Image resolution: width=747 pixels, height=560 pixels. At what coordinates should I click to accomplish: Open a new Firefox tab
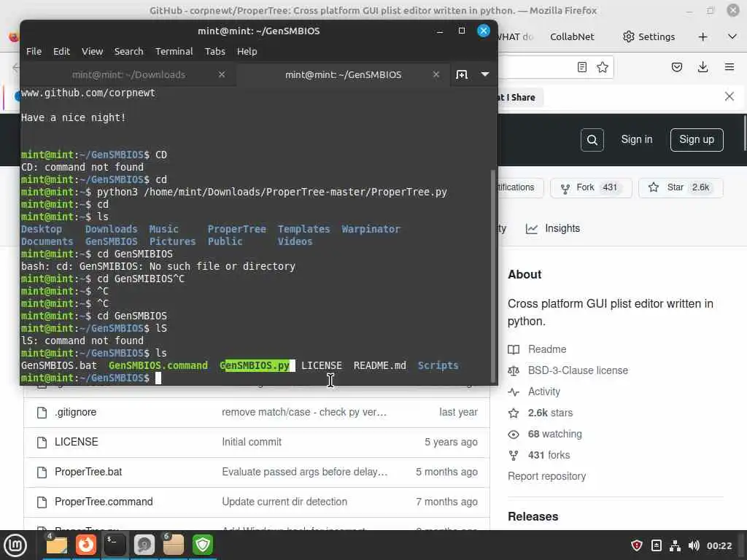(x=703, y=36)
